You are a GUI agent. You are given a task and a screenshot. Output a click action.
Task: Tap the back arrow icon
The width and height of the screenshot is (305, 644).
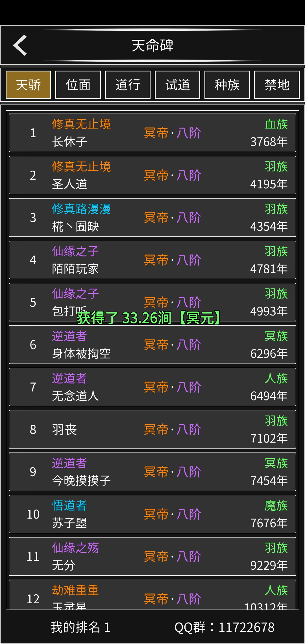click(20, 45)
